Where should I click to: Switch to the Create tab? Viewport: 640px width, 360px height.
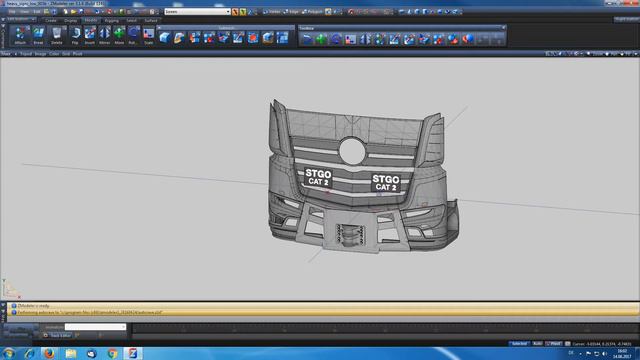[x=51, y=20]
